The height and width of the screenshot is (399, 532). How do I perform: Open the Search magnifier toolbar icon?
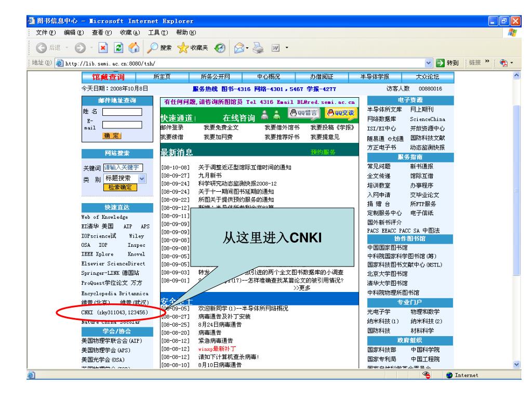[152, 48]
